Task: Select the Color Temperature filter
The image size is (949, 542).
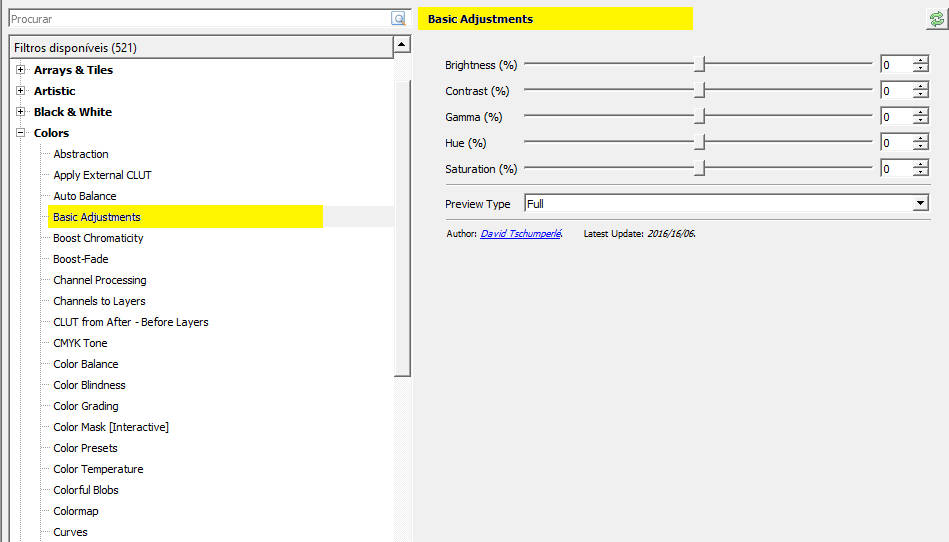Action: tap(98, 469)
